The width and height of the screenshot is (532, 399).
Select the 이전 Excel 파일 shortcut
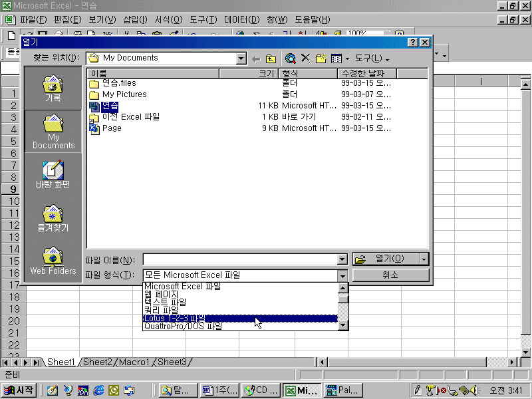coord(131,117)
